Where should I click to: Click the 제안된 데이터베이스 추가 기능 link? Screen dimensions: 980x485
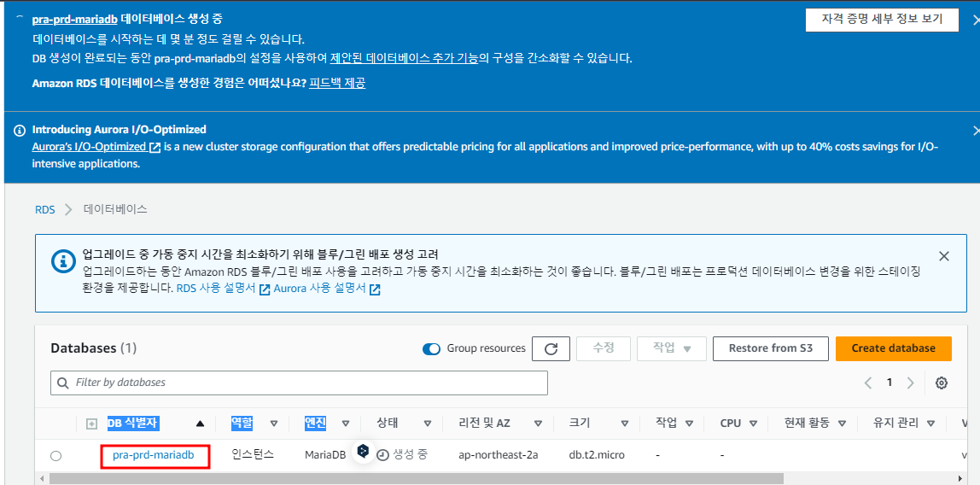405,59
